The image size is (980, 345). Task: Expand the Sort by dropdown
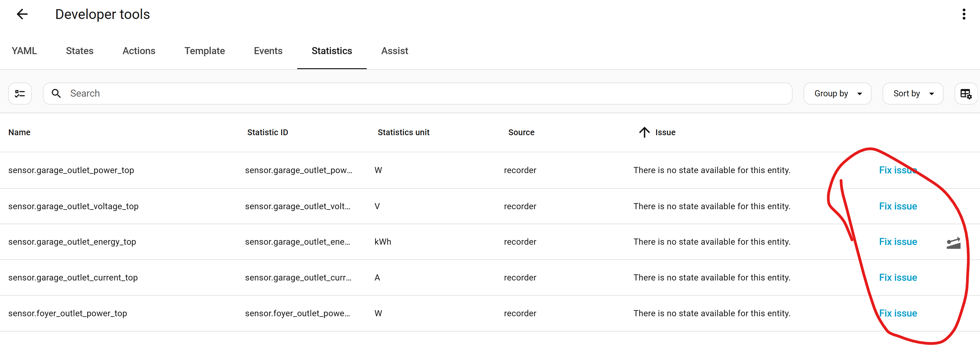[x=912, y=94]
